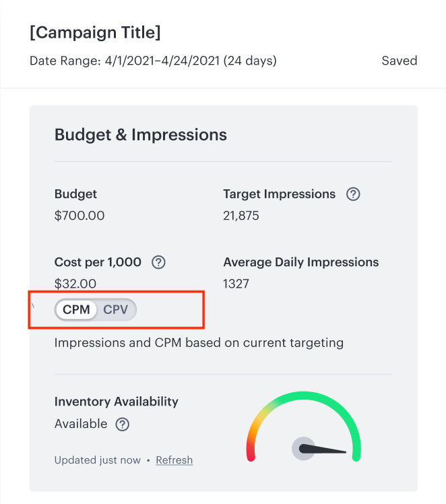
Task: Click the 21,875 target impressions value
Action: pyautogui.click(x=241, y=216)
